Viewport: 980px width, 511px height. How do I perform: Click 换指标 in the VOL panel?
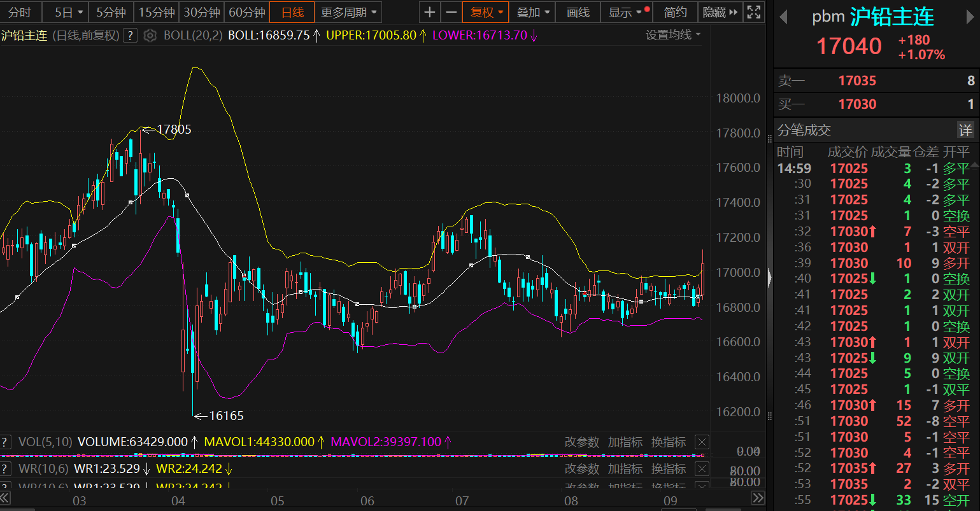(x=669, y=442)
